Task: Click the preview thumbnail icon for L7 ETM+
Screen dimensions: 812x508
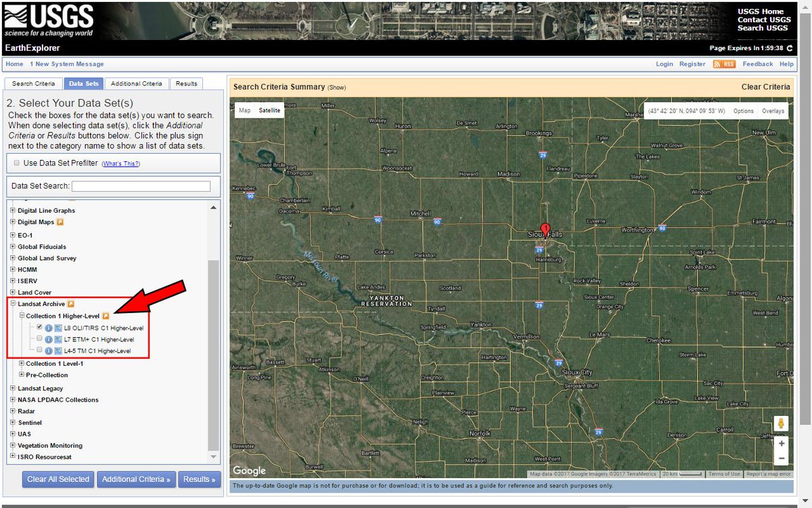Action: (x=57, y=339)
